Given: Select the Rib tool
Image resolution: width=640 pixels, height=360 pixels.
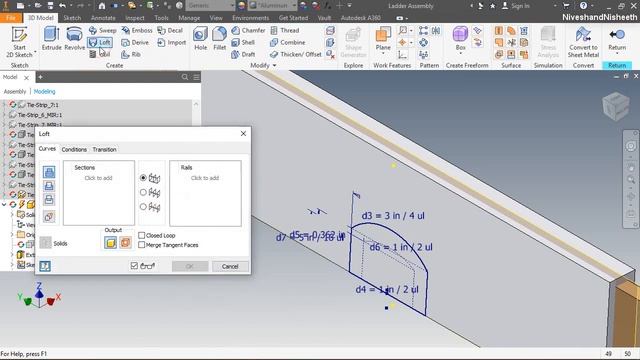Looking at the screenshot, I should point(131,54).
